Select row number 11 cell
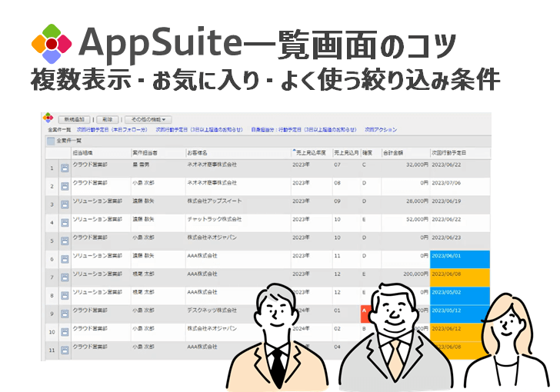The image size is (560, 392). pyautogui.click(x=52, y=350)
